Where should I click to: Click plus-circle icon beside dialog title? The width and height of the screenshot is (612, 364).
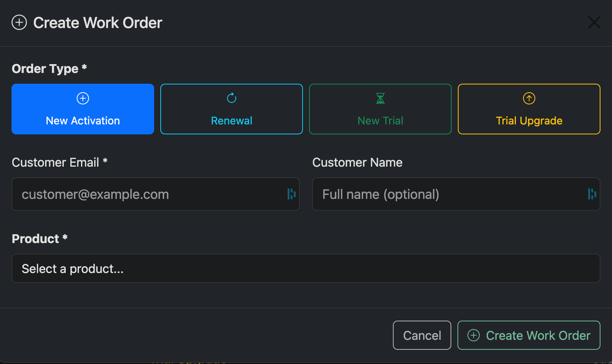[19, 22]
